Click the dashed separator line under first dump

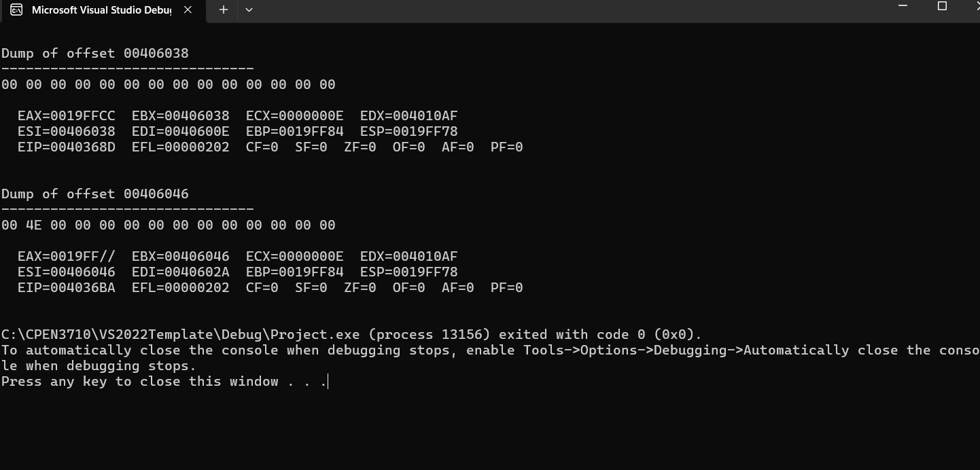pos(126,69)
